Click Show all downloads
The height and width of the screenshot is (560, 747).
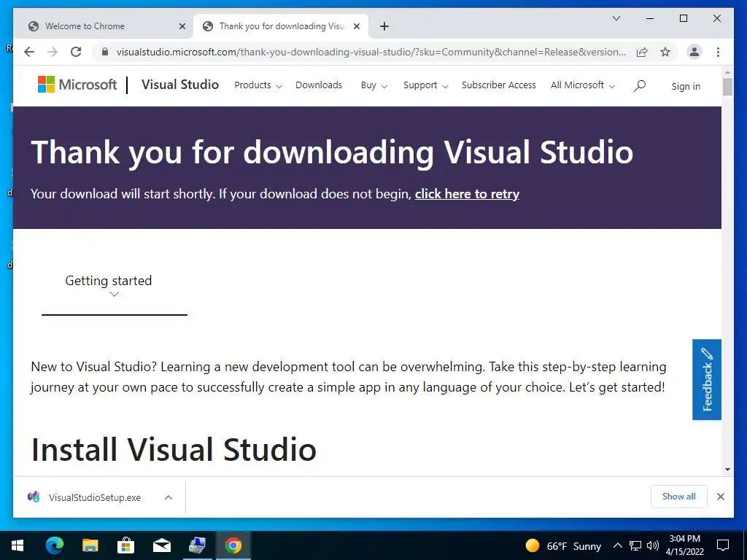click(679, 496)
